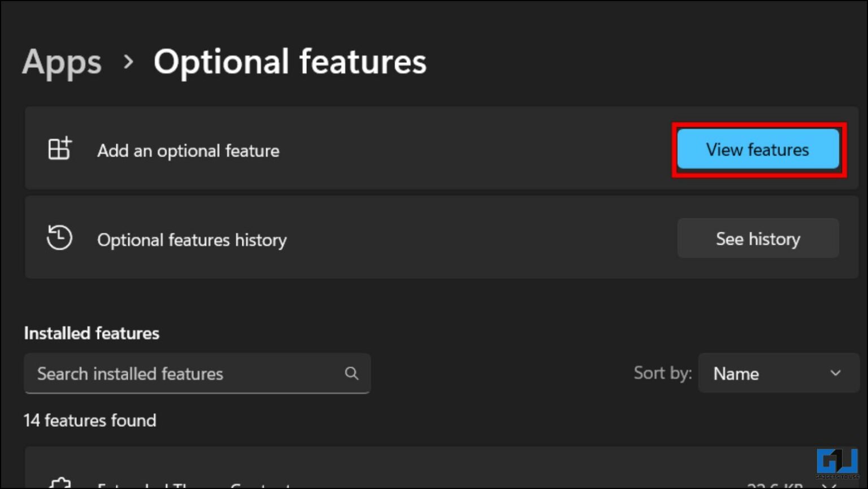The image size is (868, 489).
Task: Click the clock history icon for Optional features history
Action: pyautogui.click(x=59, y=238)
